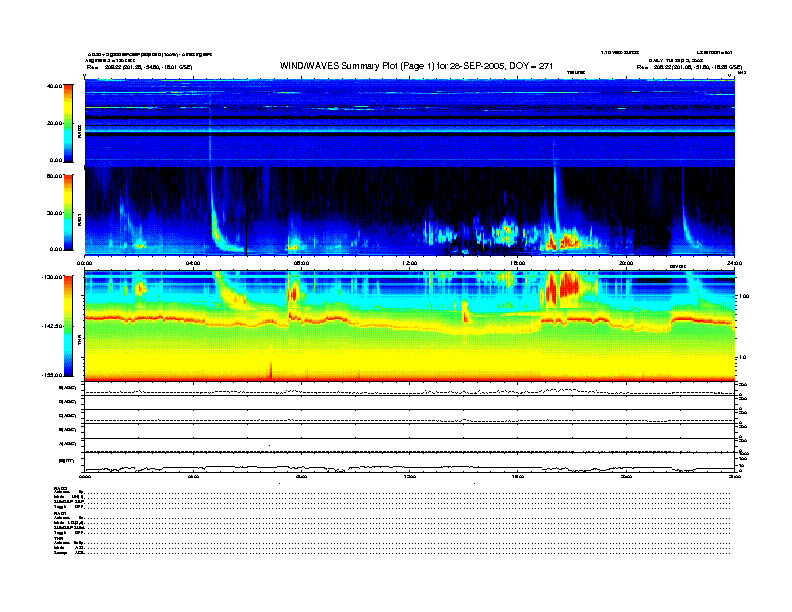Click the left Re position coordinates text above plot
The height and width of the screenshot is (612, 792).
coord(139,67)
